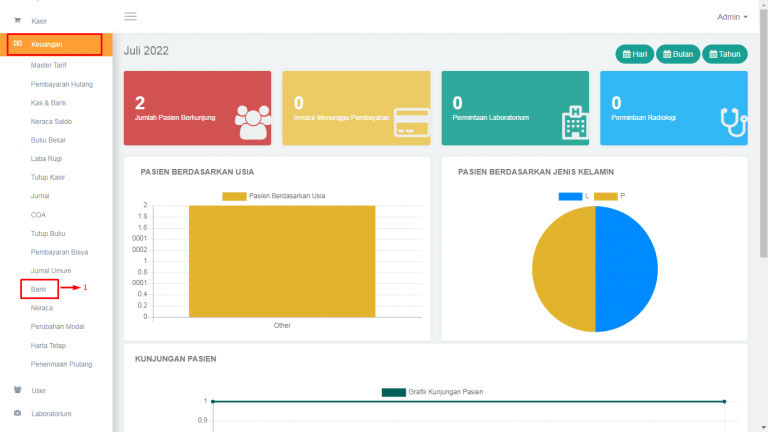This screenshot has width=768, height=432.
Task: Collapse the Keuangan menu section
Action: click(56, 45)
